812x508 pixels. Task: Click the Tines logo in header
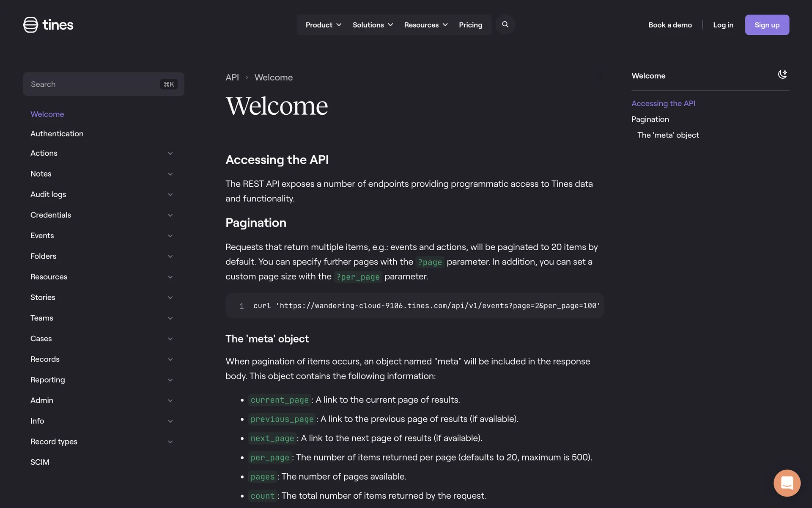pyautogui.click(x=48, y=25)
